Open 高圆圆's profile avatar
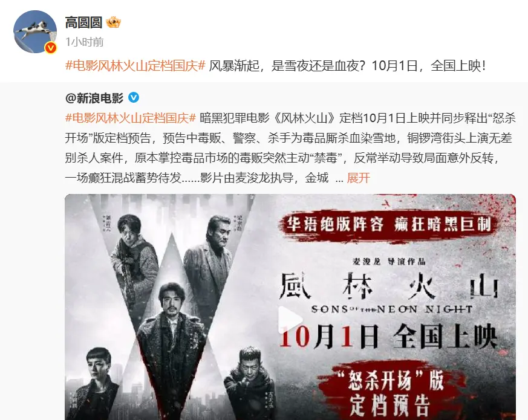The width and height of the screenshot is (528, 420). [x=35, y=31]
